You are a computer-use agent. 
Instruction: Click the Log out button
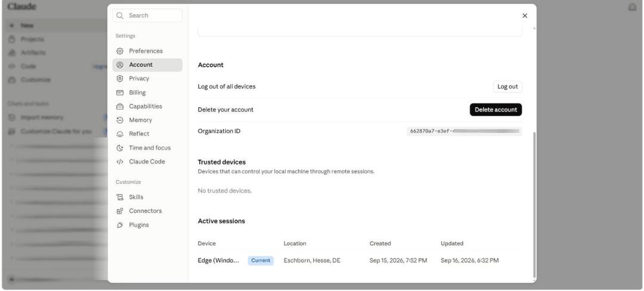(x=507, y=86)
